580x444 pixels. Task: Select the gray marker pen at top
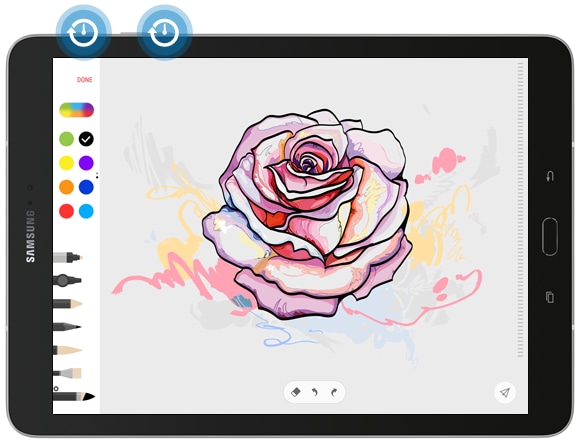pyautogui.click(x=67, y=257)
